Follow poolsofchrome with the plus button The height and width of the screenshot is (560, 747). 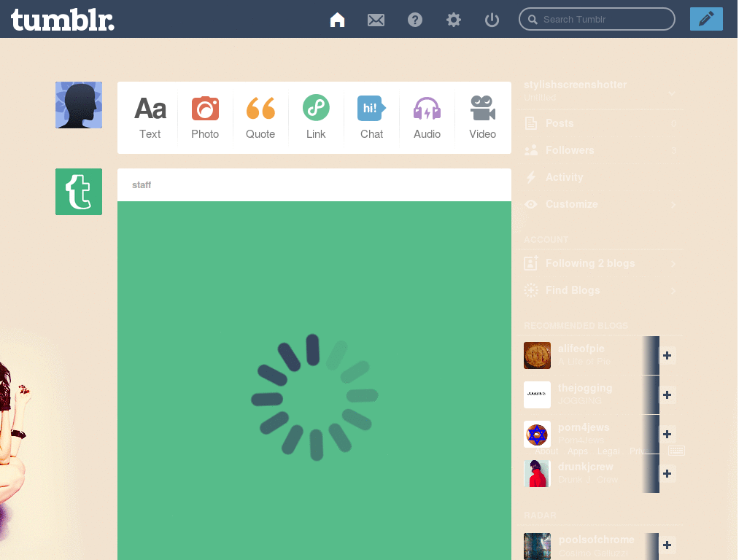click(667, 545)
